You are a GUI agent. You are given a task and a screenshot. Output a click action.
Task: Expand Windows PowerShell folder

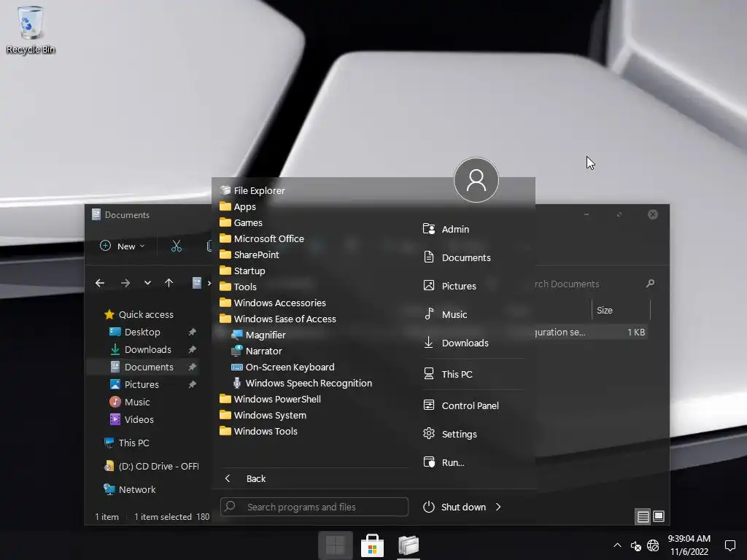(270, 399)
